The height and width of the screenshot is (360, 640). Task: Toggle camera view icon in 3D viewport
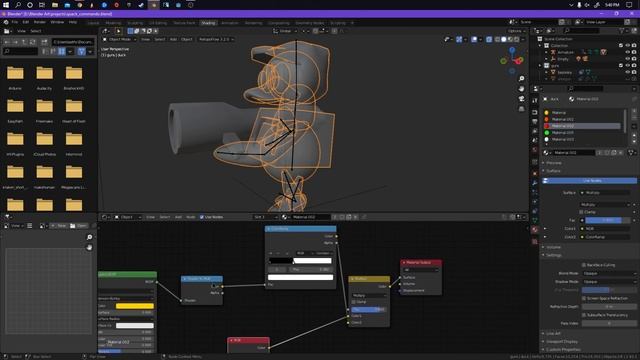coord(521,99)
